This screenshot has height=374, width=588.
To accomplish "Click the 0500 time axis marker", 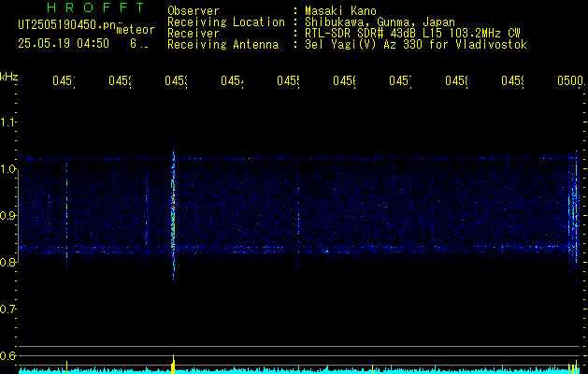I will pos(570,80).
